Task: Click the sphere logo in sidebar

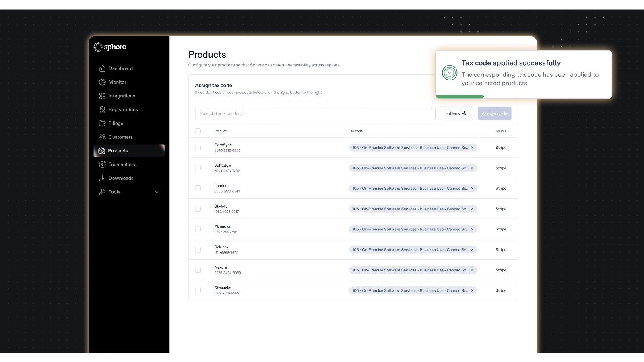Action: (x=110, y=47)
